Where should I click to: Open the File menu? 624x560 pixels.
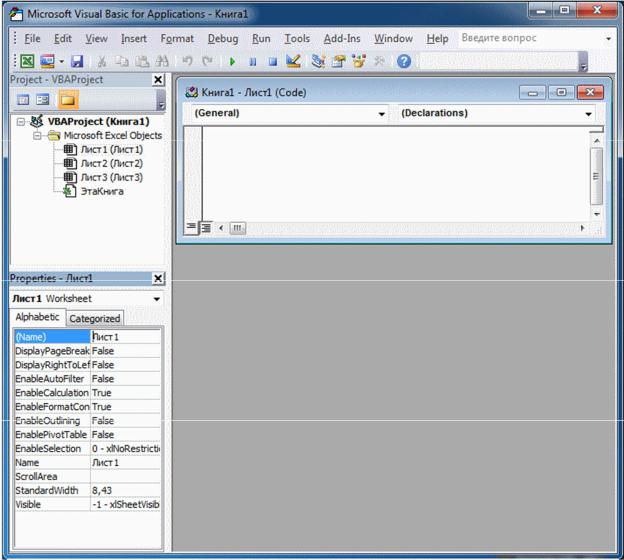tap(32, 39)
